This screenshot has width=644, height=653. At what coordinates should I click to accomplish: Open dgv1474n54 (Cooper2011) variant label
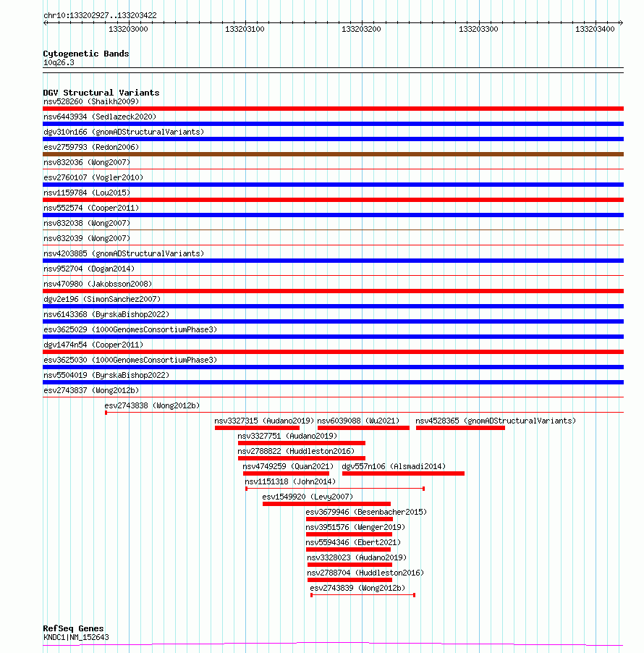click(93, 345)
